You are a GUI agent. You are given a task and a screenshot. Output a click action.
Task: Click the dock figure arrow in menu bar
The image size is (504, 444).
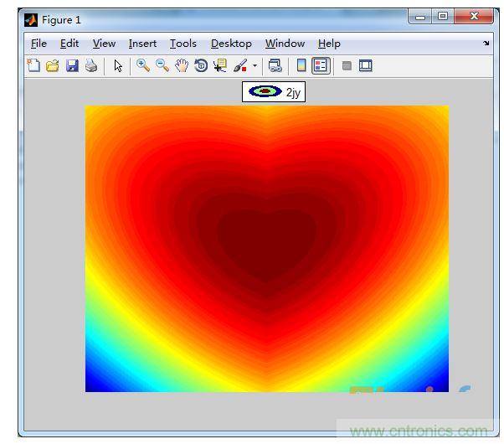click(486, 44)
